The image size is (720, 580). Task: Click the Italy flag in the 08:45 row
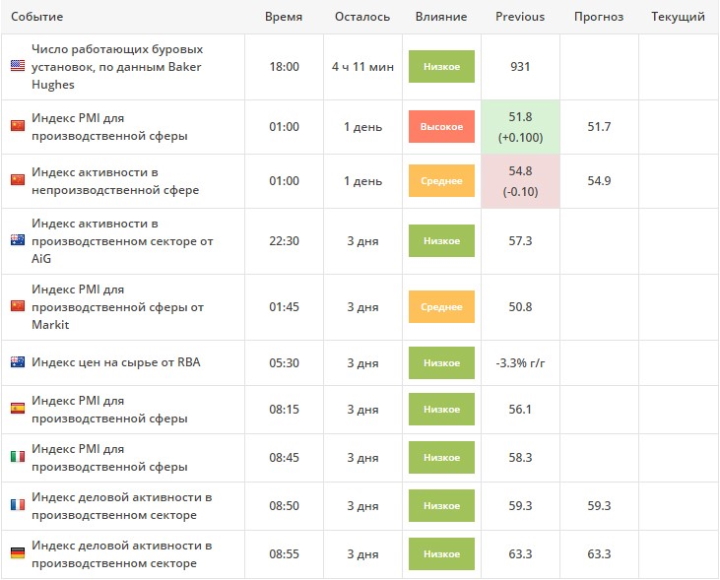click(17, 457)
